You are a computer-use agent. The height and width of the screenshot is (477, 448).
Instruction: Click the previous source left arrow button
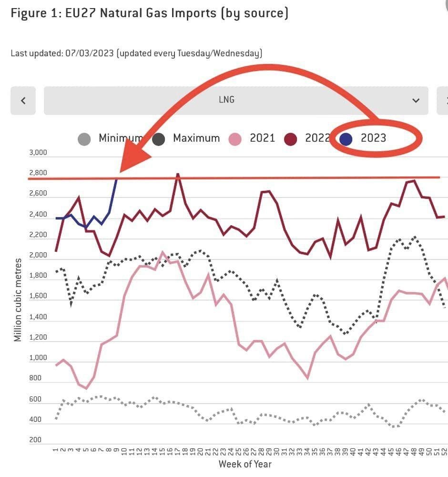[x=23, y=101]
